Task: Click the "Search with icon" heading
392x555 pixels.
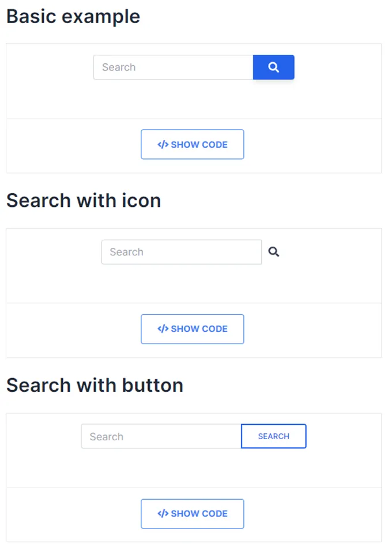Action: pyautogui.click(x=84, y=201)
